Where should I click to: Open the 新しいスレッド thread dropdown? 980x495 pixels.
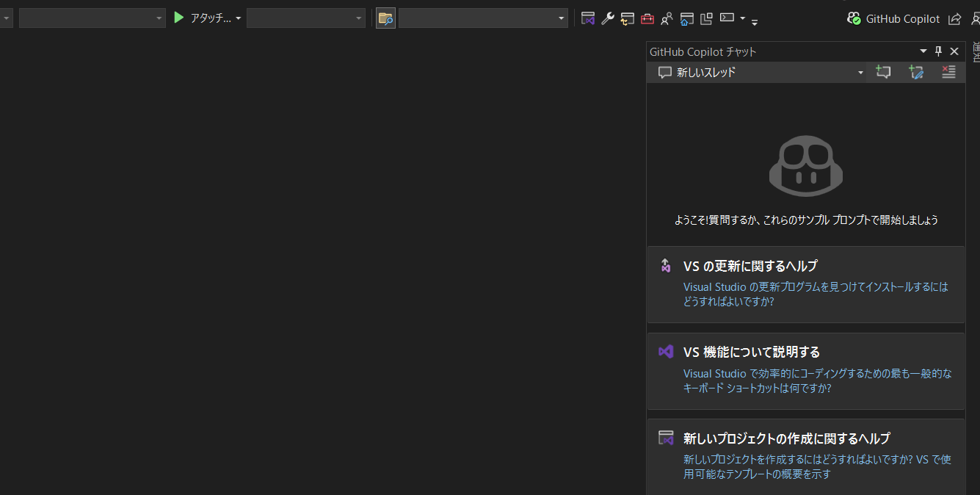tap(859, 72)
